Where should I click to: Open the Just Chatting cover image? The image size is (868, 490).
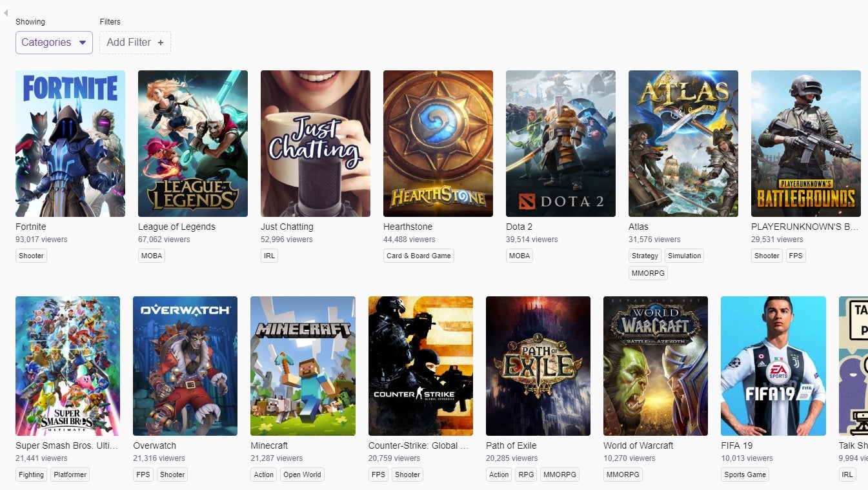(316, 143)
